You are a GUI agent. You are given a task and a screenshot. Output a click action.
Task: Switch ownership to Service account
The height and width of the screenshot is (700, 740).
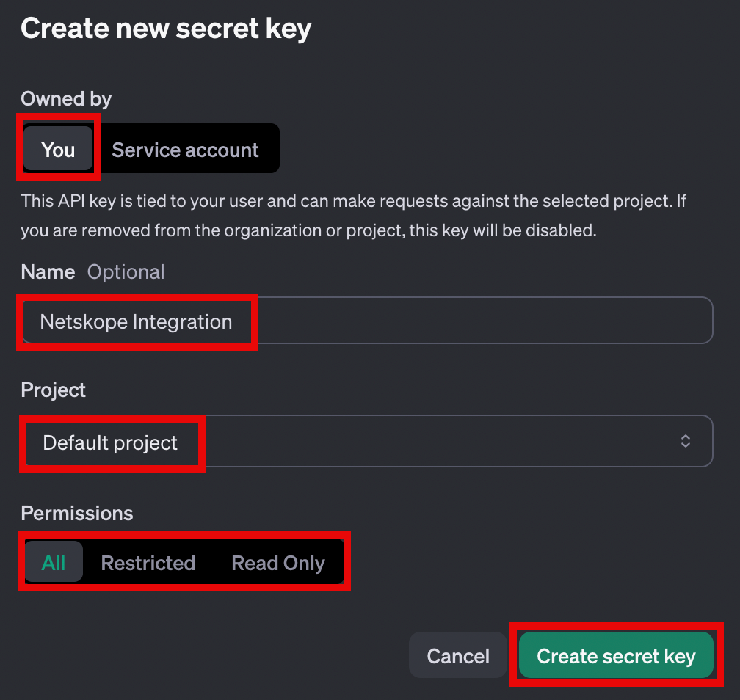[x=184, y=149]
